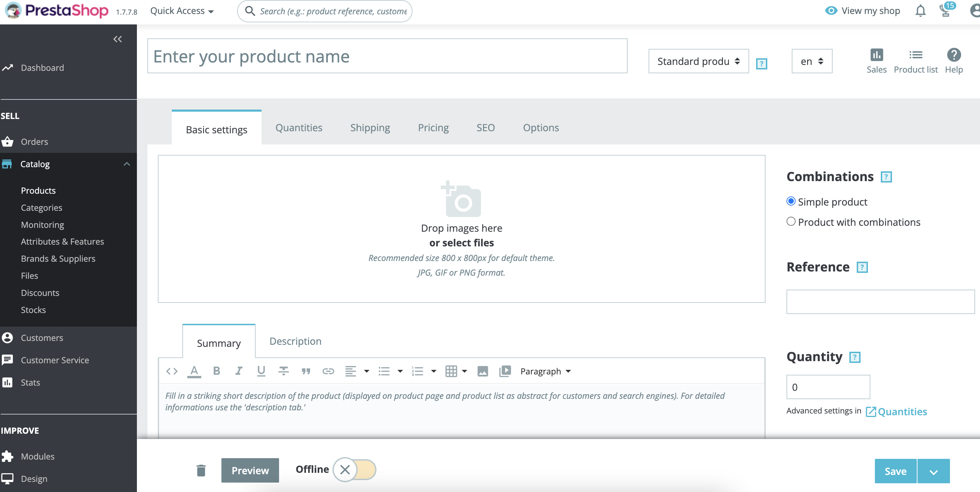Insert a link using the chain icon
Image resolution: width=980 pixels, height=492 pixels.
pyautogui.click(x=328, y=371)
